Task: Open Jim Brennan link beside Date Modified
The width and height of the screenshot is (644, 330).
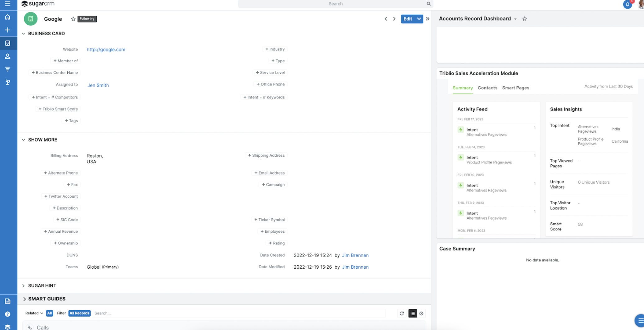Action: pyautogui.click(x=355, y=267)
